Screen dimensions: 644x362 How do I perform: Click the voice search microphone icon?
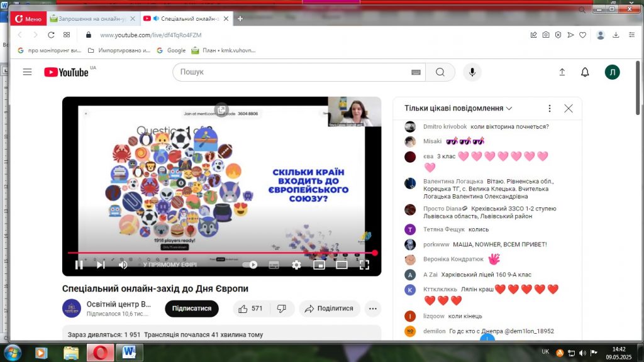[472, 72]
